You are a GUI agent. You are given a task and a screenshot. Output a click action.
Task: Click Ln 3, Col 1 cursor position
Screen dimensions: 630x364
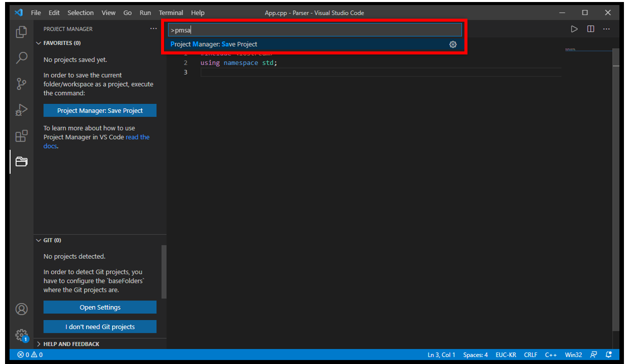pyautogui.click(x=441, y=354)
